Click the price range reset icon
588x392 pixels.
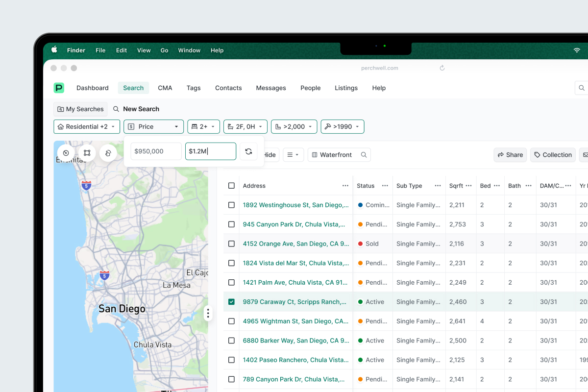[248, 151]
